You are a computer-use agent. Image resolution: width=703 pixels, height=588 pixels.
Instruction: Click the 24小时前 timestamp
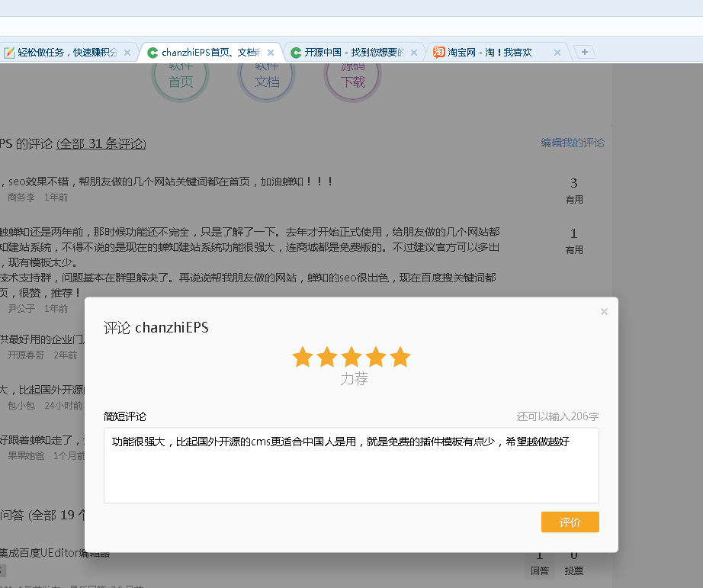63,406
